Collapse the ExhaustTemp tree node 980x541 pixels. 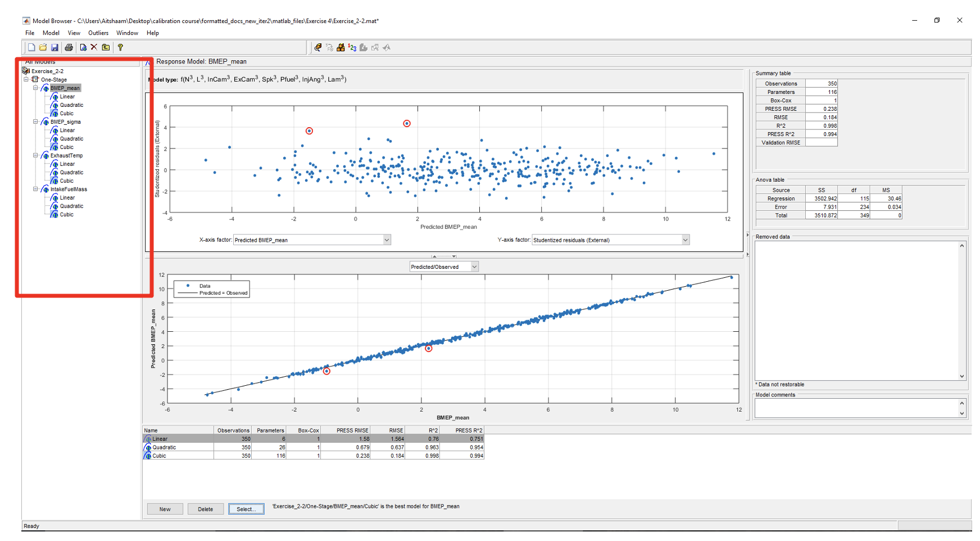pyautogui.click(x=35, y=155)
